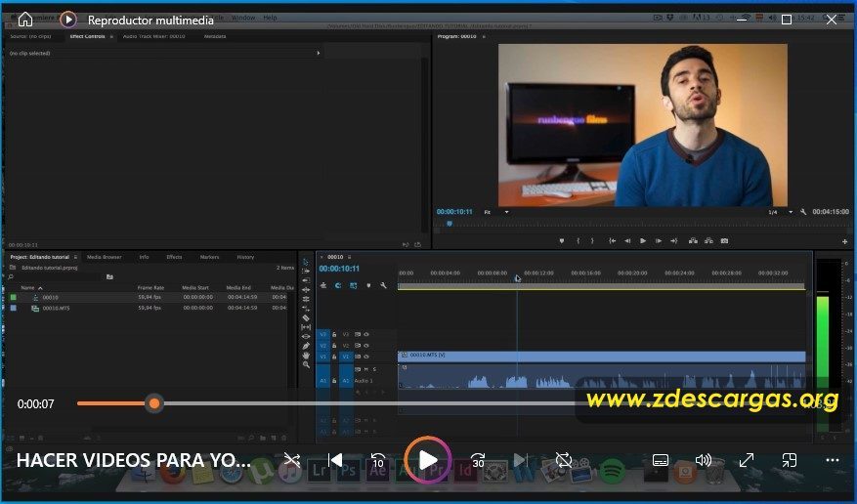This screenshot has height=504, width=857.
Task: Toggle V2 track output eye
Action: tap(366, 346)
